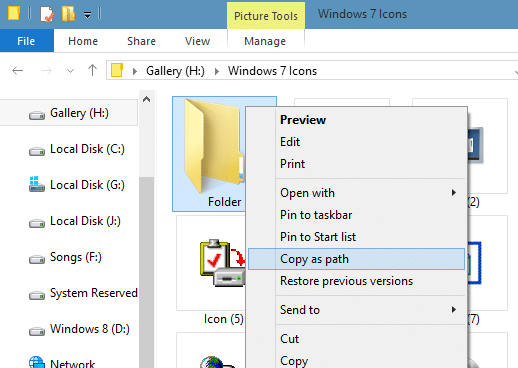Switch to the View ribbon tab
The width and height of the screenshot is (518, 368).
[x=197, y=41]
